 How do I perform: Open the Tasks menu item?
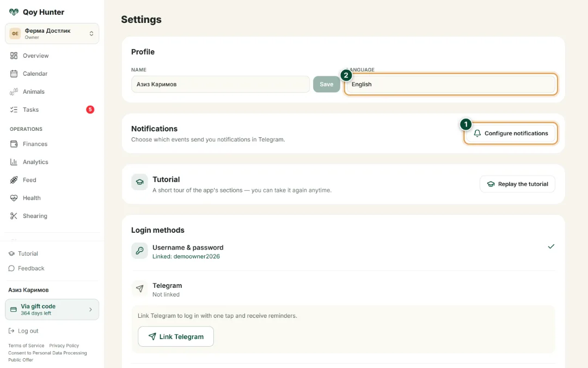(x=52, y=110)
